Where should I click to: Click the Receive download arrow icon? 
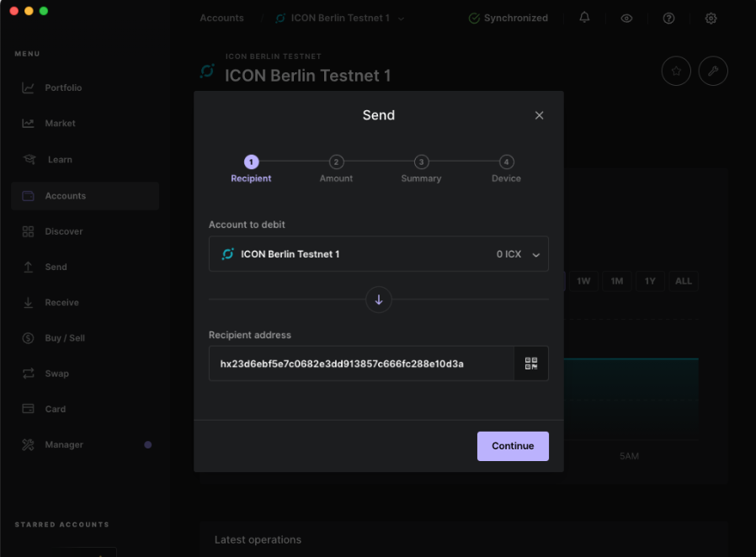pos(28,303)
